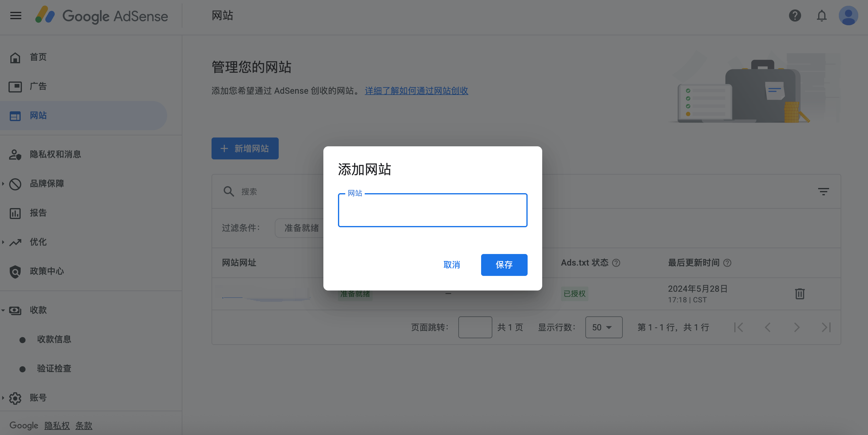Image resolution: width=868 pixels, height=435 pixels.
Task: Open the 隐私权 footer link
Action: (x=57, y=426)
